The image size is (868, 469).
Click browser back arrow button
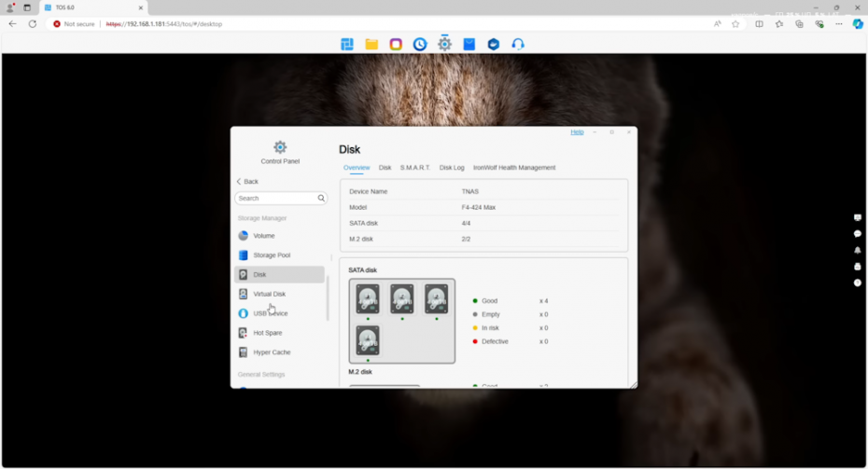(12, 24)
